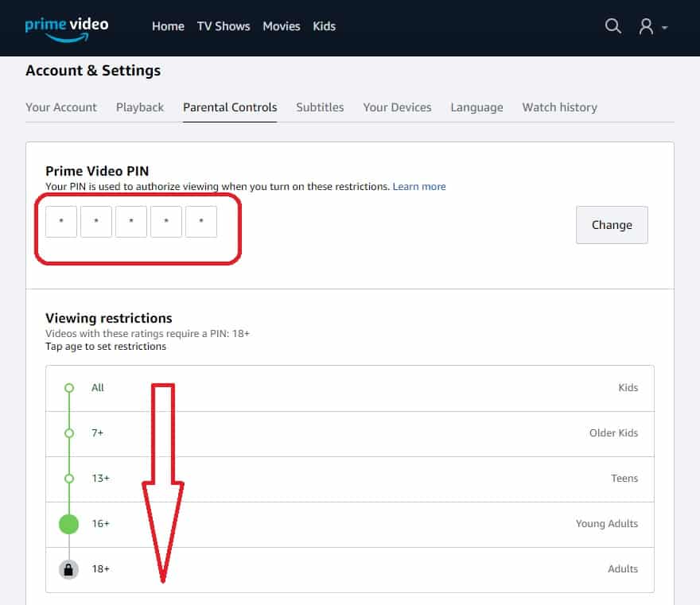Click 'Tap age to set restrictions' text
700x605 pixels.
(106, 347)
